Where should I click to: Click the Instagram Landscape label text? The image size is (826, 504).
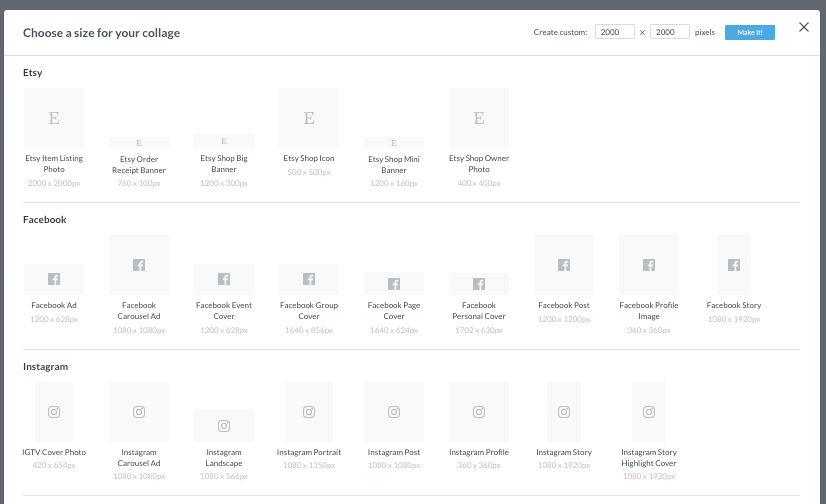tap(224, 458)
